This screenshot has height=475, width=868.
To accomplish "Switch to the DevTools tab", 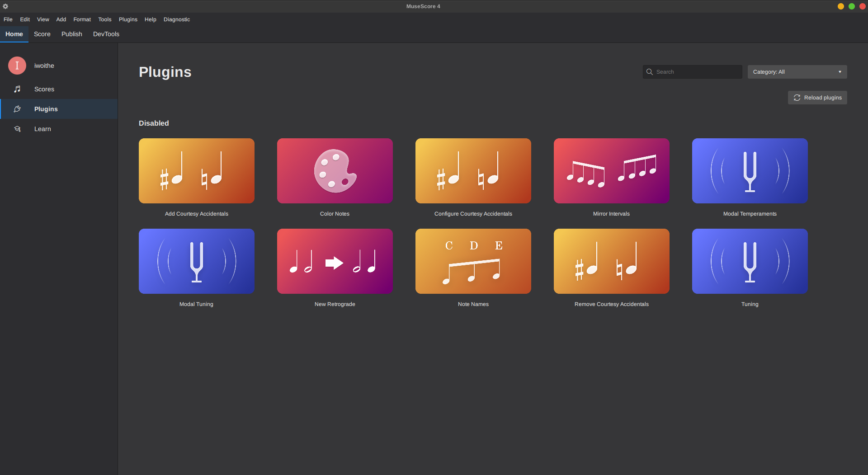I will pos(106,34).
